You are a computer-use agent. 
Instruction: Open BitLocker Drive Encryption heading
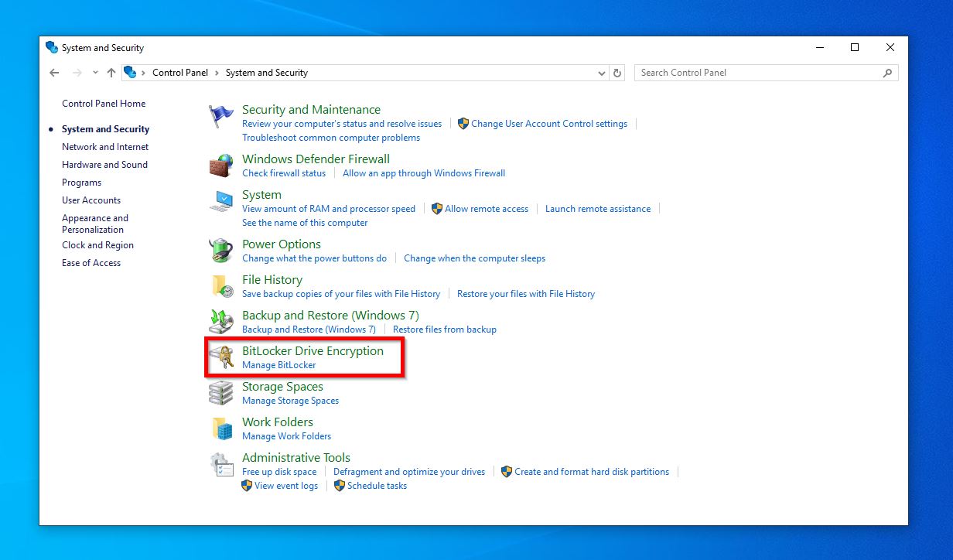(x=313, y=351)
